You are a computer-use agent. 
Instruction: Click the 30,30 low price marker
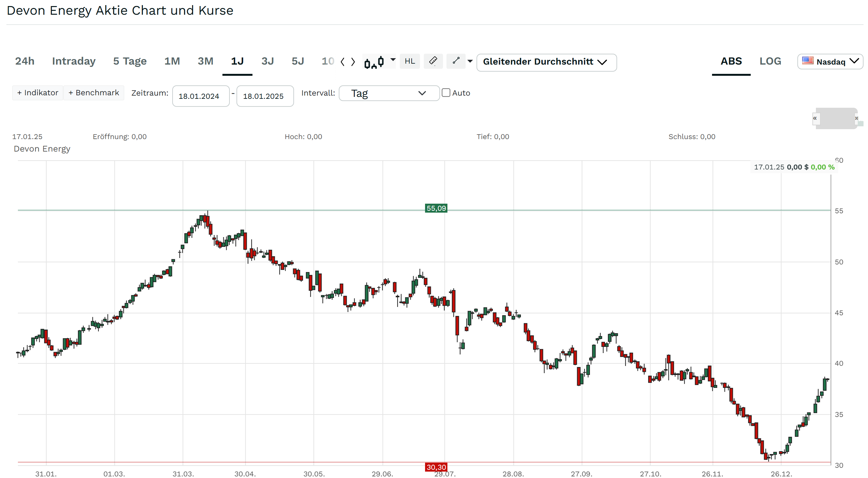(x=436, y=467)
